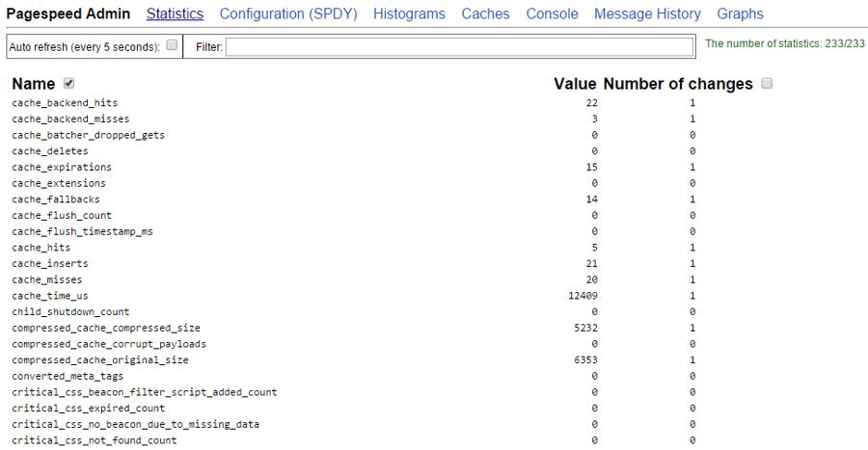Select critical_css_not_found_count statistic name
The image size is (868, 450).
[95, 440]
